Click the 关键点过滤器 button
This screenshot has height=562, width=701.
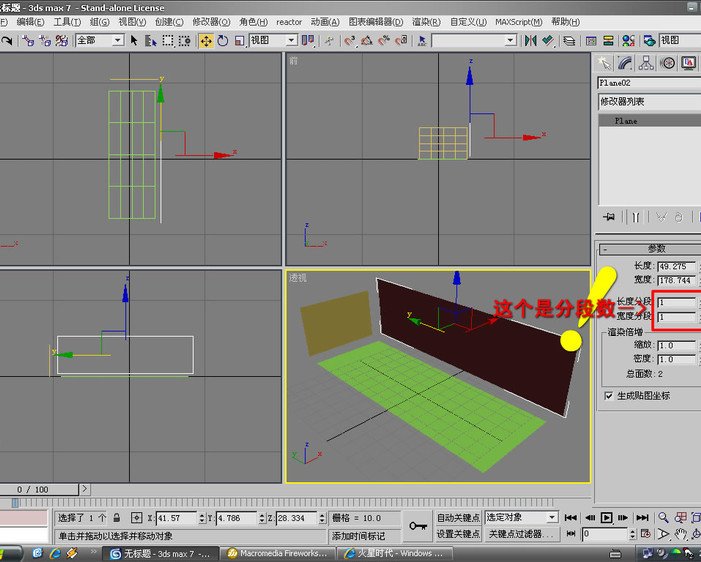[521, 534]
